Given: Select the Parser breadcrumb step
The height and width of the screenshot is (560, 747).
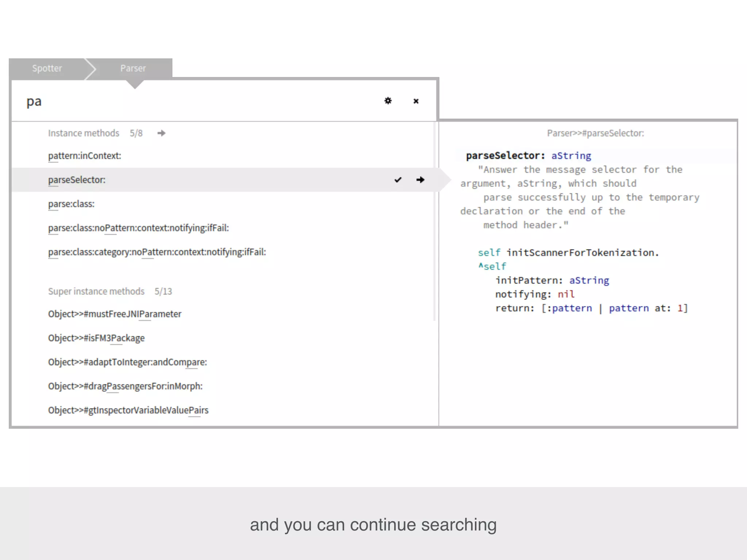Looking at the screenshot, I should click(133, 68).
